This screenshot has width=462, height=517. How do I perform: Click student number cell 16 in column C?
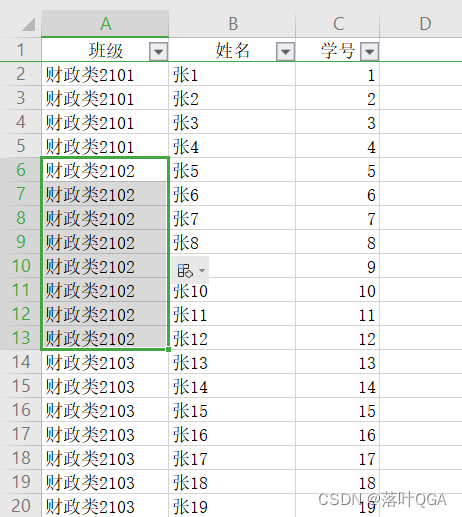[x=338, y=434]
